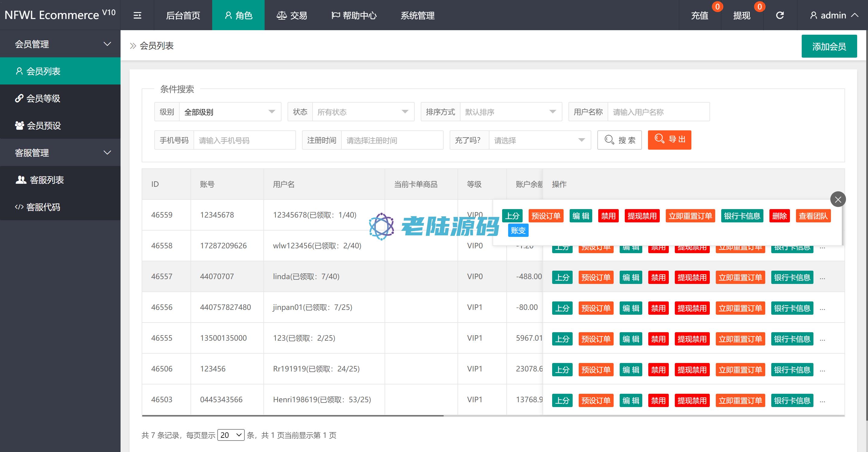Click 提现 notification badge item
The width and height of the screenshot is (868, 452).
(742, 15)
